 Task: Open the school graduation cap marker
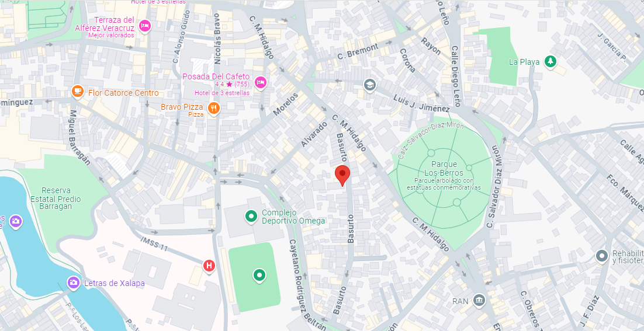370,85
